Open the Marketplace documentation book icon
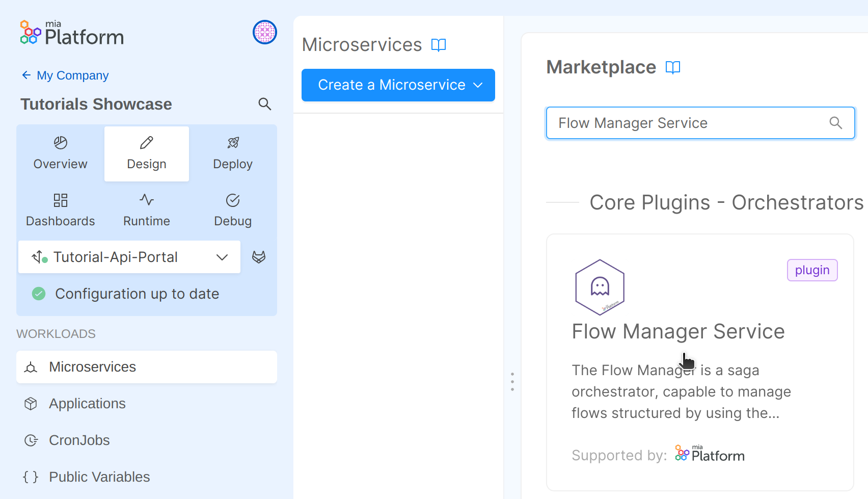This screenshot has height=499, width=868. [x=673, y=67]
